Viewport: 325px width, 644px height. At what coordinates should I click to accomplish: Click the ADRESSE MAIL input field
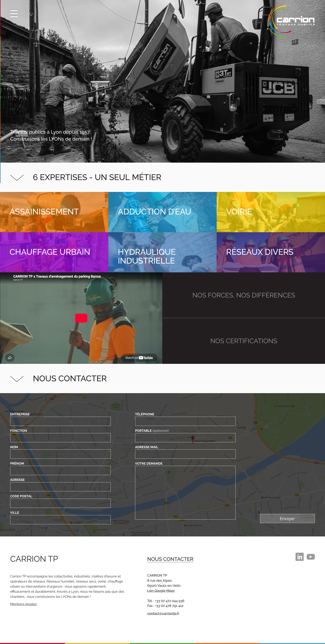coord(185,454)
